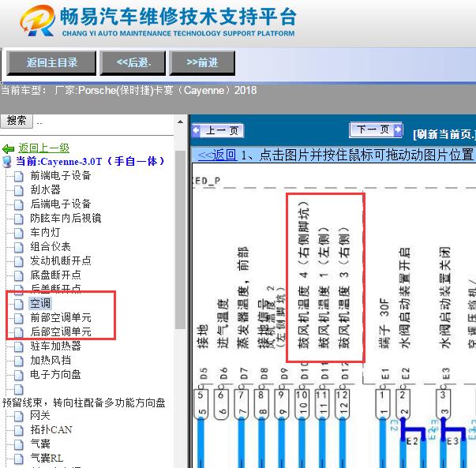
Task: Open the 返回上一级 link
Action: (43, 148)
